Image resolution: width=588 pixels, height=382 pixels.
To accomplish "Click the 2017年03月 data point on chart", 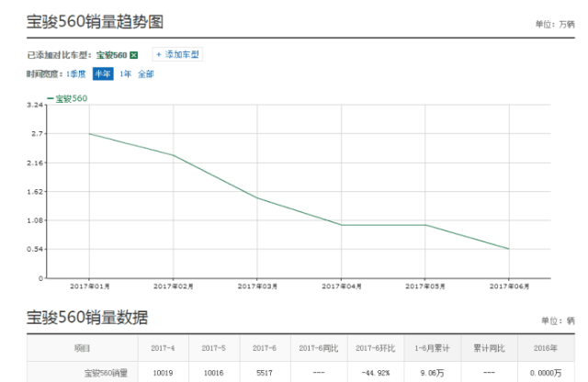I will tap(257, 197).
